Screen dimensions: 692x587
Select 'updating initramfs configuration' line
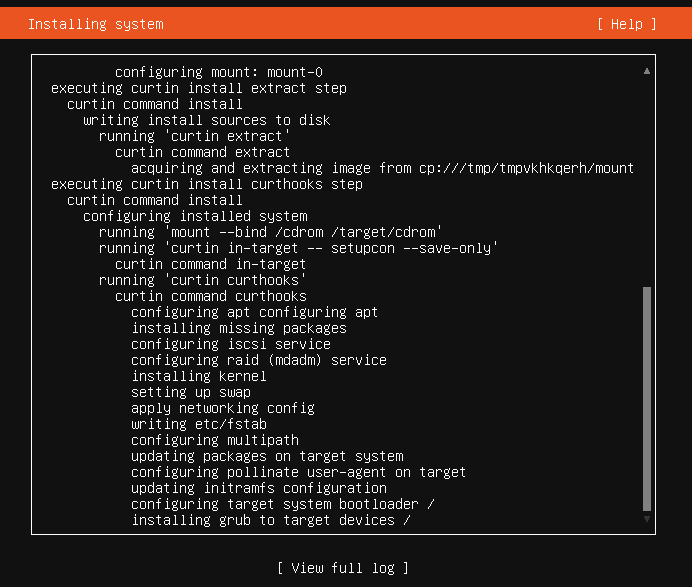259,488
